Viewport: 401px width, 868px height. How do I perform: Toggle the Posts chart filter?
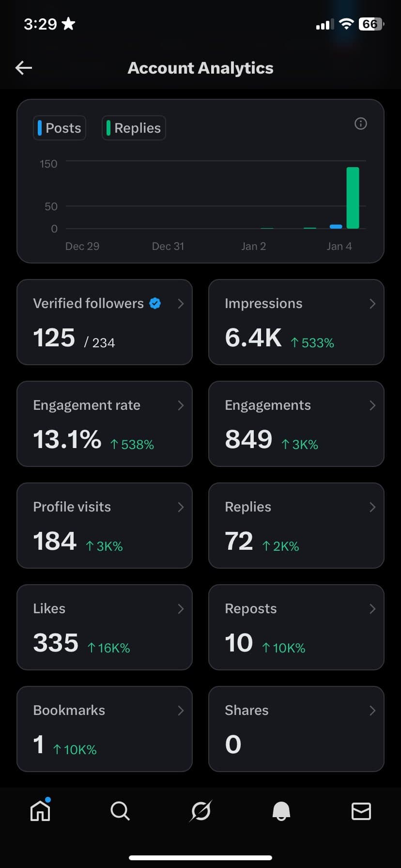tap(60, 128)
